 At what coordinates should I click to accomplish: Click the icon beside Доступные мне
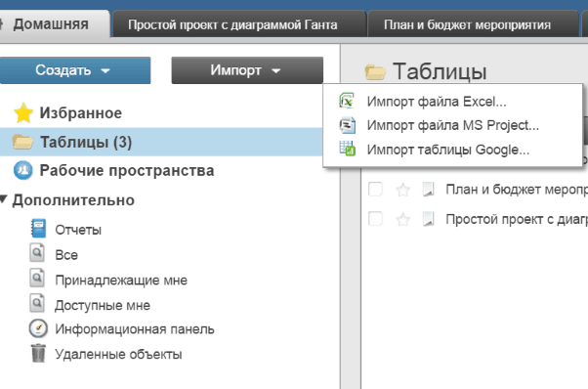pyautogui.click(x=37, y=303)
